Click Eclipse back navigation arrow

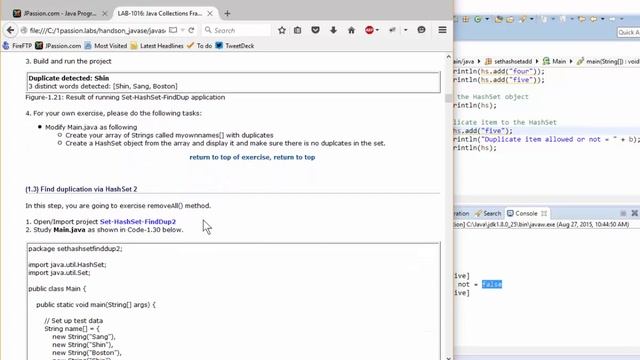tap(594, 19)
